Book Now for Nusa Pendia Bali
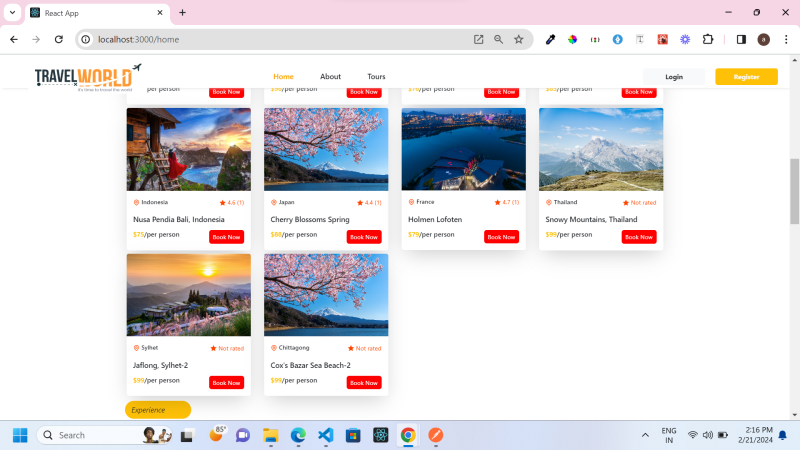Viewport: 800px width, 450px height. (227, 237)
